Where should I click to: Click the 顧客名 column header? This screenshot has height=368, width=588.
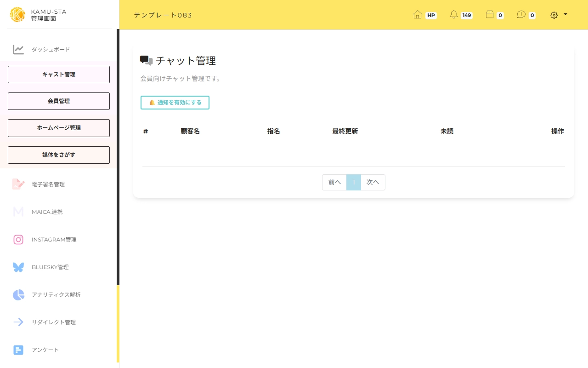pyautogui.click(x=190, y=131)
